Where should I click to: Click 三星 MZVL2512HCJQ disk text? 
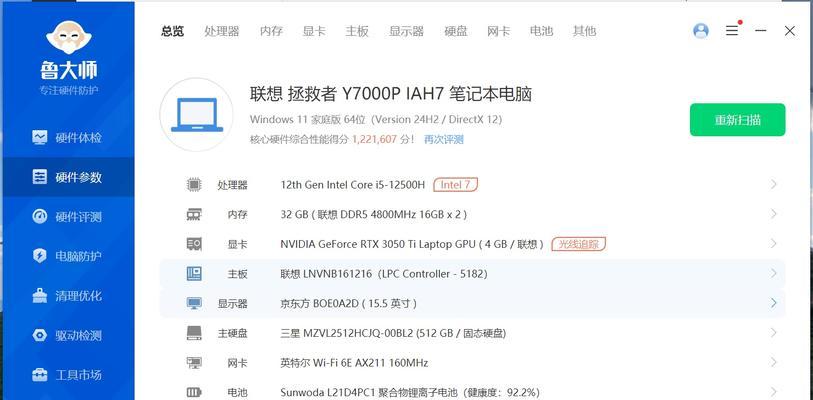[394, 333]
